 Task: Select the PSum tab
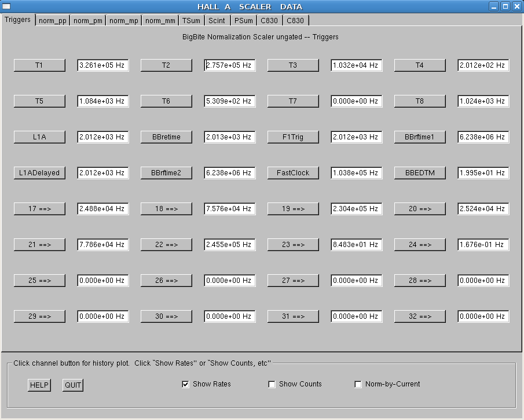point(244,21)
